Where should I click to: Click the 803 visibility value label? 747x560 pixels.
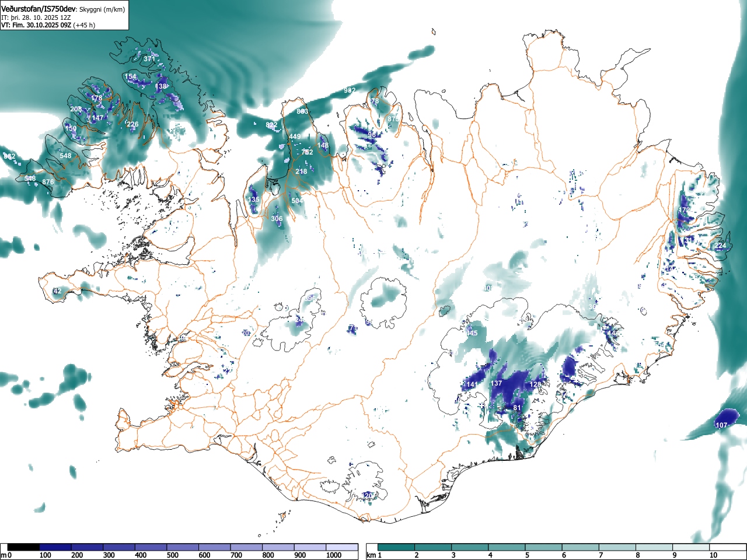[x=302, y=112]
